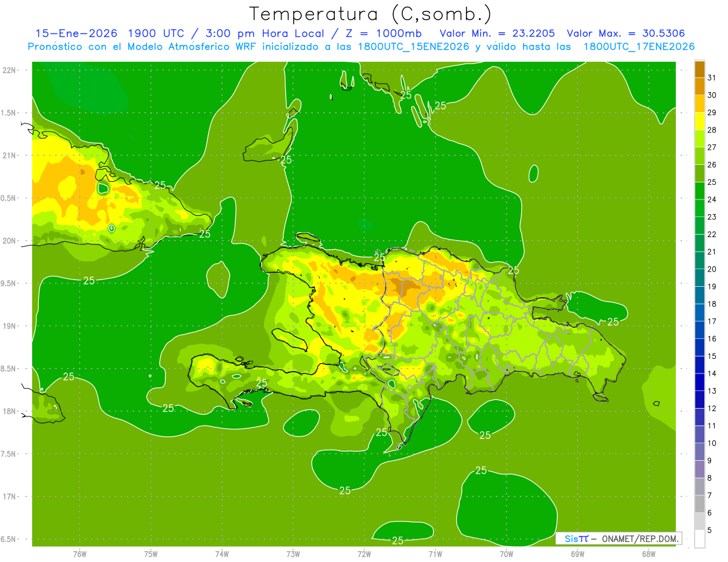Click the '20' color bar label

pos(712,269)
